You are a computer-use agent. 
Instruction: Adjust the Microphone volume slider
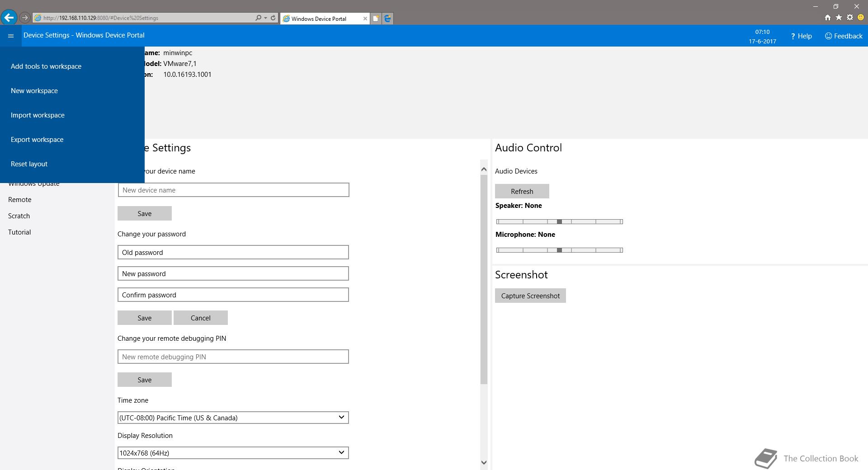tap(560, 250)
